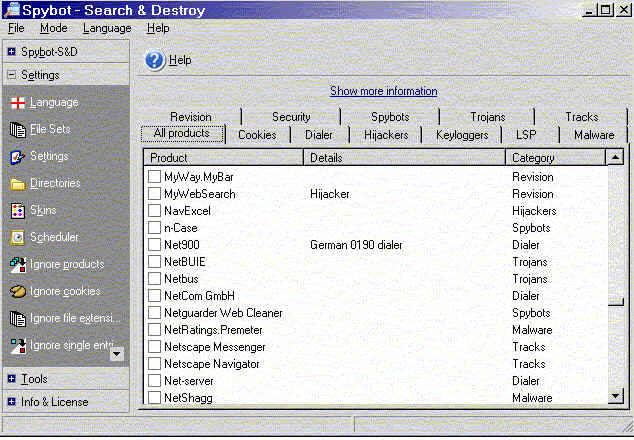Check the Net-server checkbox
The image size is (634, 440).
coord(154,381)
